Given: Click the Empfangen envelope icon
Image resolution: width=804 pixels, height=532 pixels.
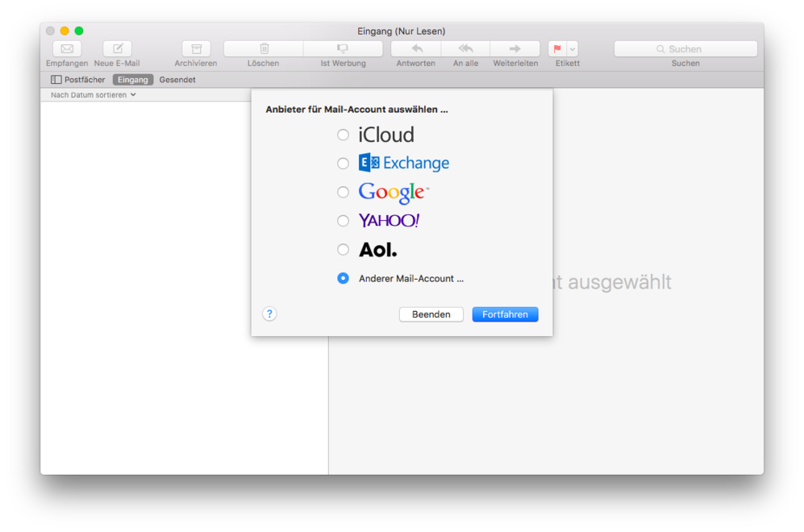Looking at the screenshot, I should (67, 48).
